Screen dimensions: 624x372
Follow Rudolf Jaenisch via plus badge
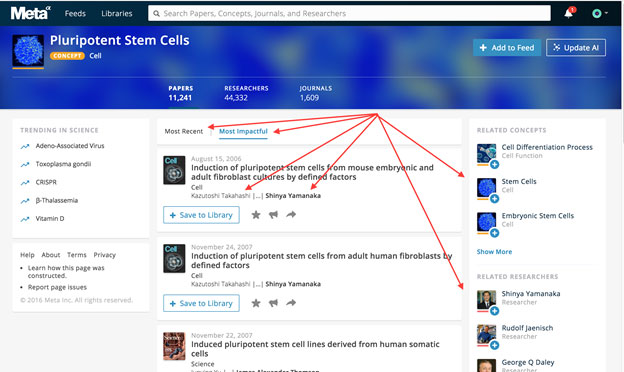494,345
